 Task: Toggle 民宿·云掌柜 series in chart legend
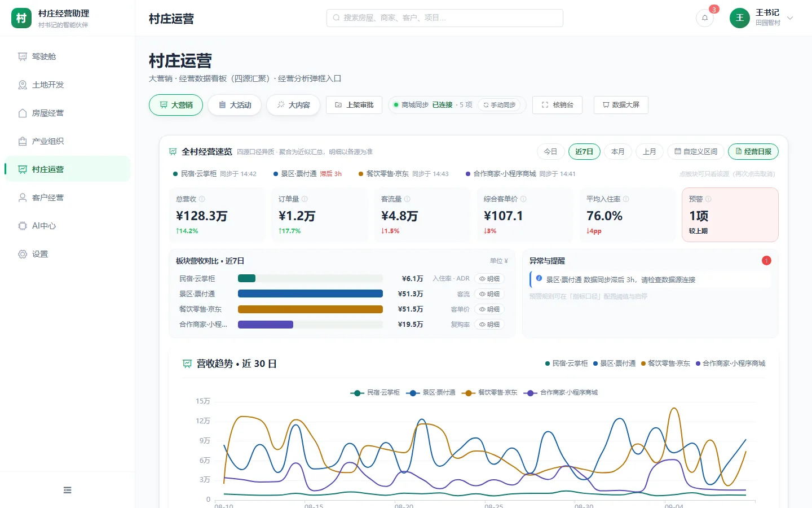click(375, 392)
